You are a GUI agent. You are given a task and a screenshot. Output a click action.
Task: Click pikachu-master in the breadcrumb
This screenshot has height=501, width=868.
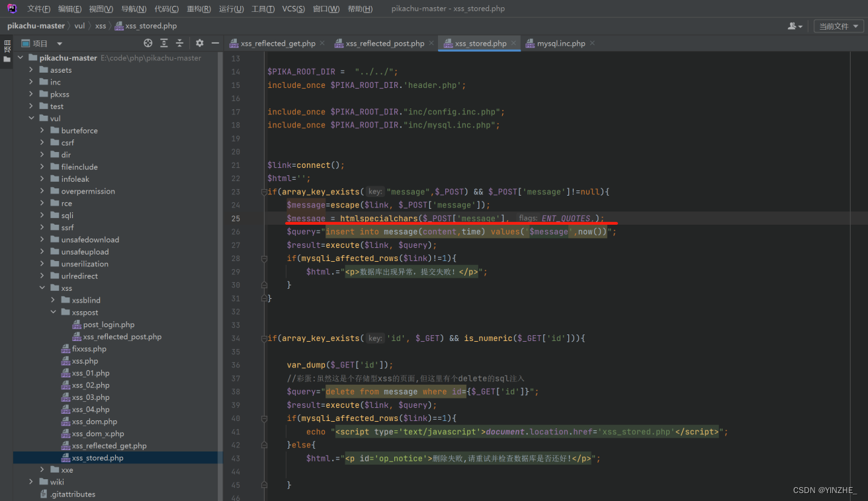[36, 26]
